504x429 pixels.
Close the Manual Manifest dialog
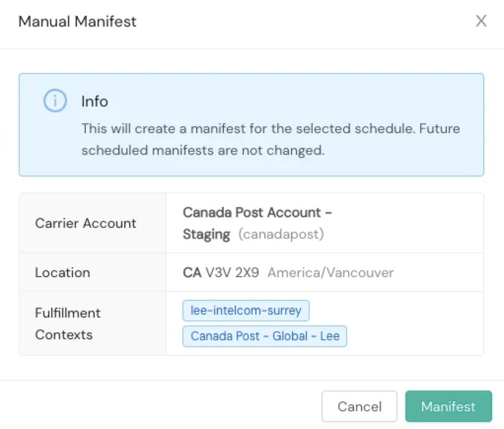[481, 21]
